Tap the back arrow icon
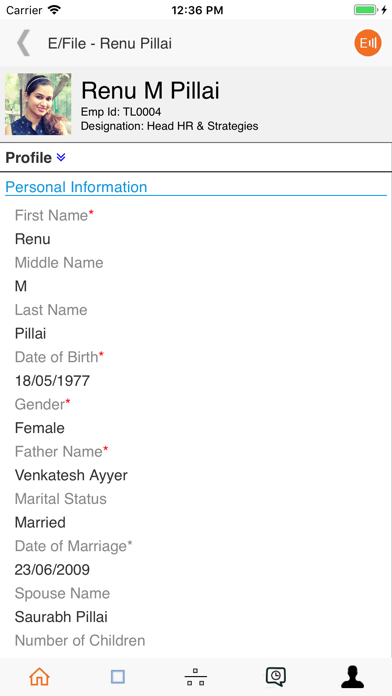 pyautogui.click(x=24, y=43)
